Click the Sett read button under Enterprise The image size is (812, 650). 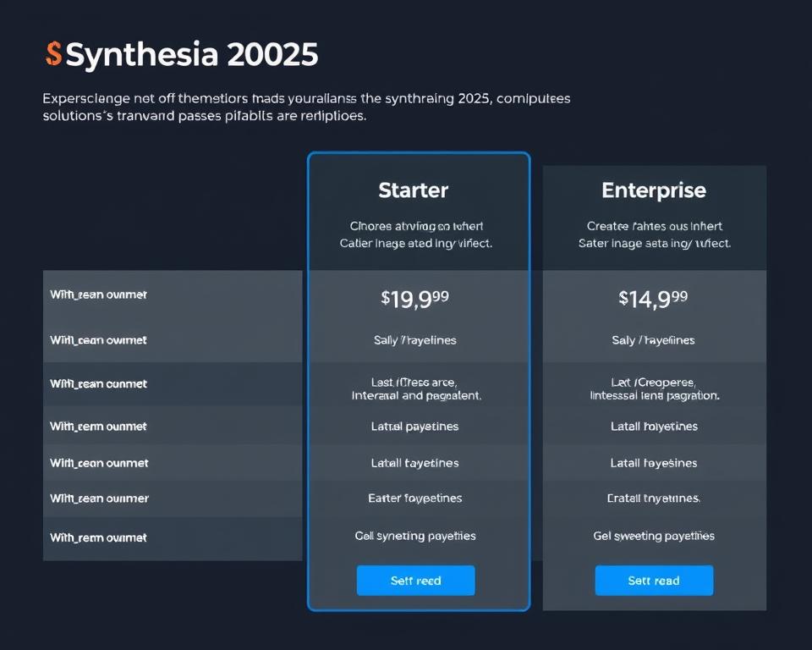(x=654, y=581)
